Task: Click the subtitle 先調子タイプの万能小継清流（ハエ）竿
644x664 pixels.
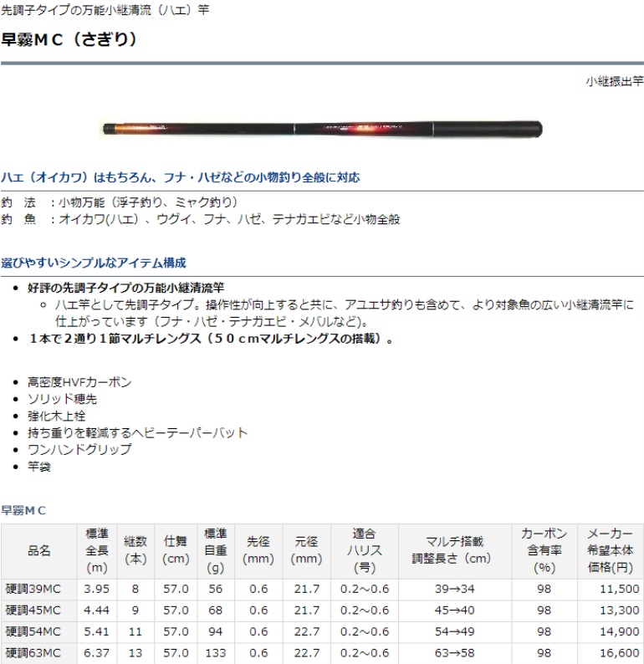Action: click(x=105, y=9)
